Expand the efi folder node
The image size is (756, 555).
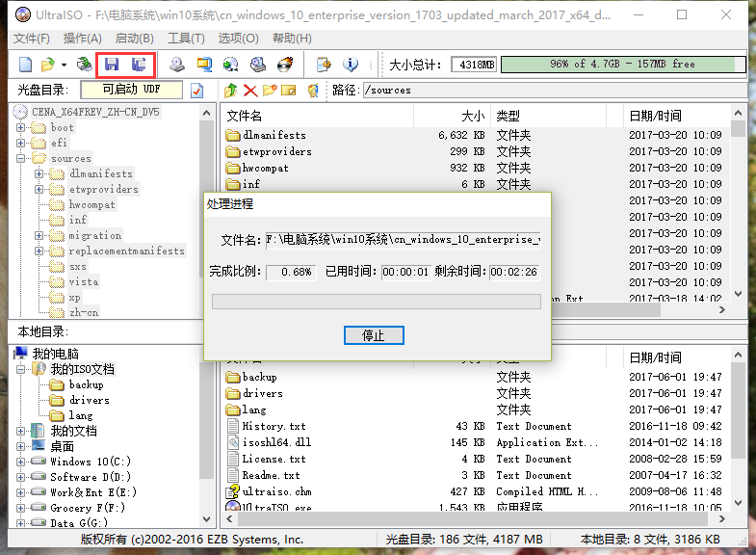click(21, 143)
